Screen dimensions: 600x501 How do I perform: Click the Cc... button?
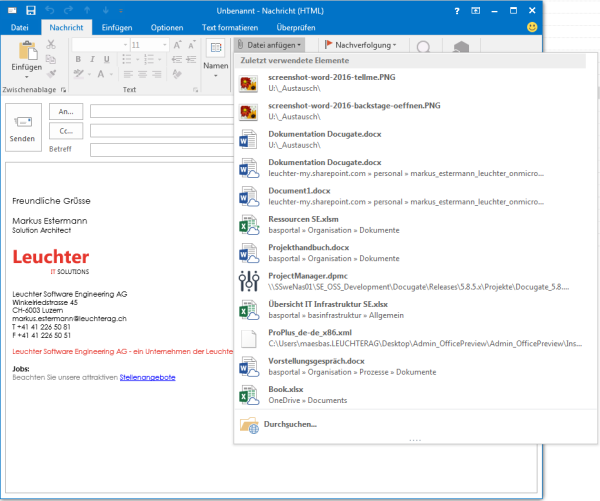(66, 131)
